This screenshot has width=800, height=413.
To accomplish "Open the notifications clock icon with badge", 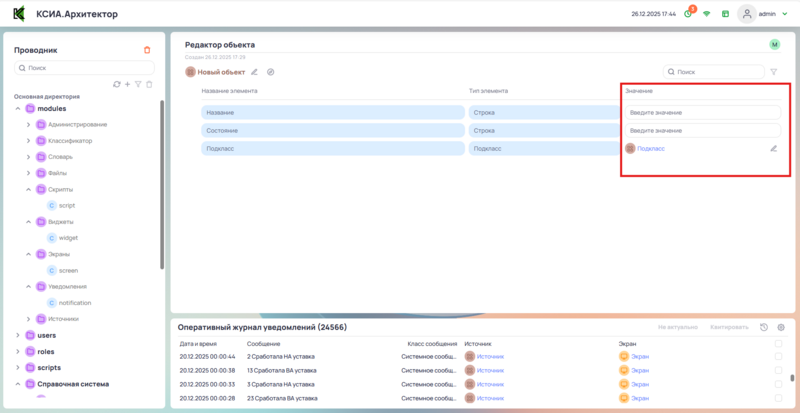I will 688,14.
